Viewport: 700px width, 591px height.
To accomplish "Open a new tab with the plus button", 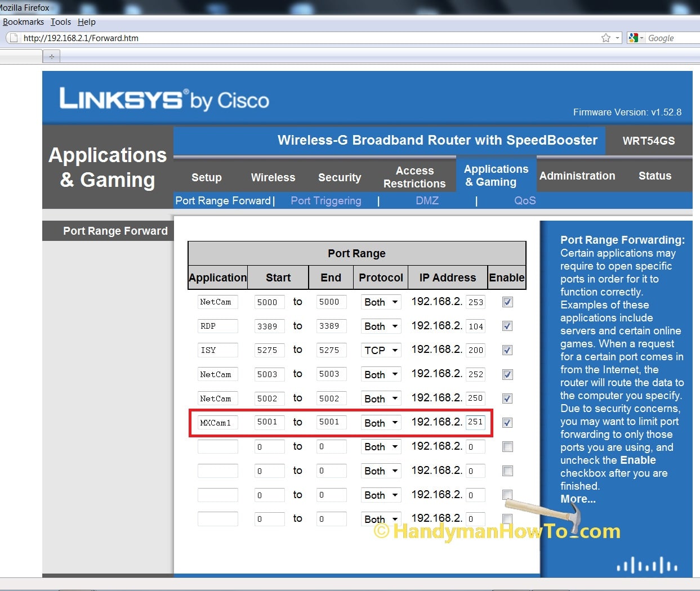I will pos(51,56).
